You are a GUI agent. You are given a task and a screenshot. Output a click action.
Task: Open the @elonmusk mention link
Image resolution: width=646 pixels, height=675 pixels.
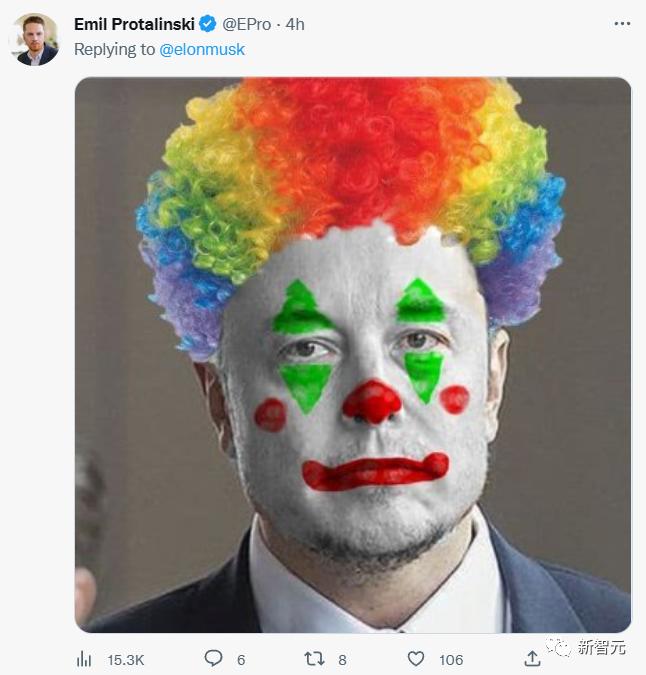(202, 49)
